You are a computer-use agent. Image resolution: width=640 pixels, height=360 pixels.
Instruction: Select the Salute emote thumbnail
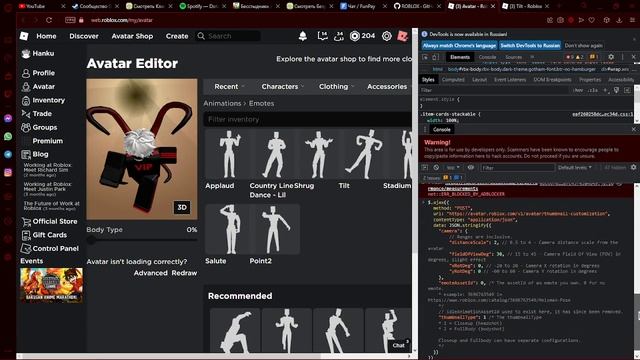coord(229,230)
